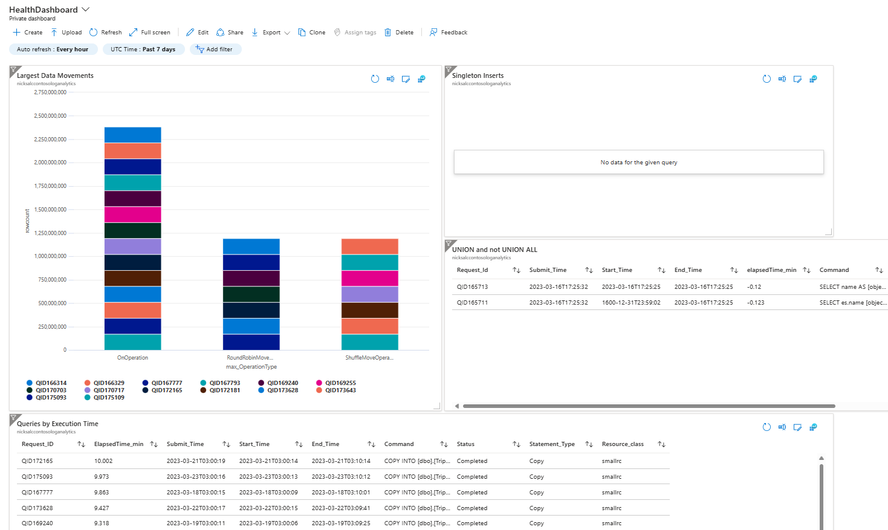Sort the Request_Id column in UNION table
This screenshot has width=888, height=530.
click(516, 270)
